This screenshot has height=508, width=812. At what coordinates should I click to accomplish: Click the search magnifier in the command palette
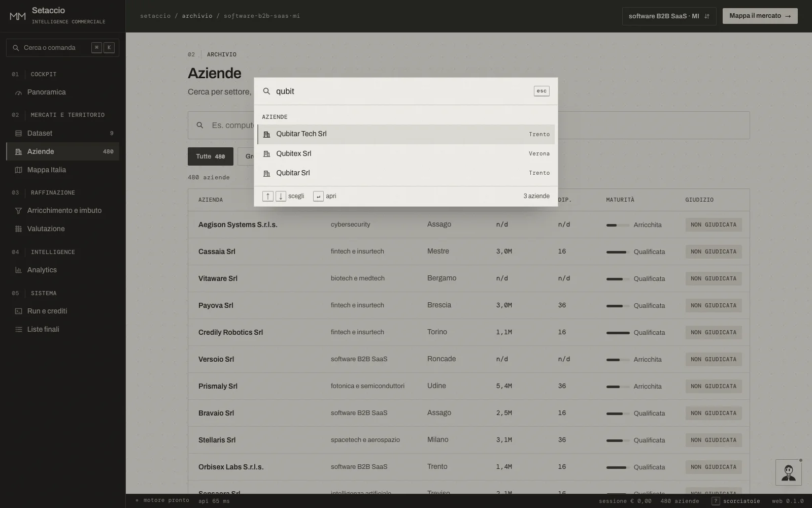266,91
